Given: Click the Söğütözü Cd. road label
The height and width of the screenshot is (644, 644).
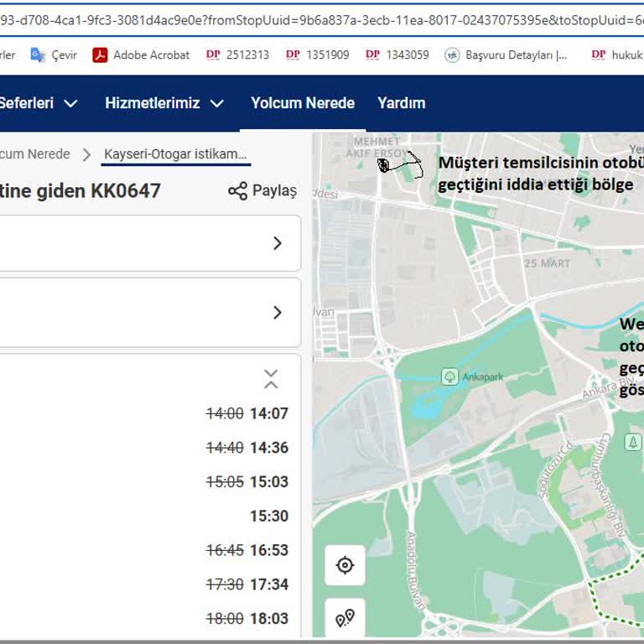Looking at the screenshot, I should pyautogui.click(x=557, y=470).
